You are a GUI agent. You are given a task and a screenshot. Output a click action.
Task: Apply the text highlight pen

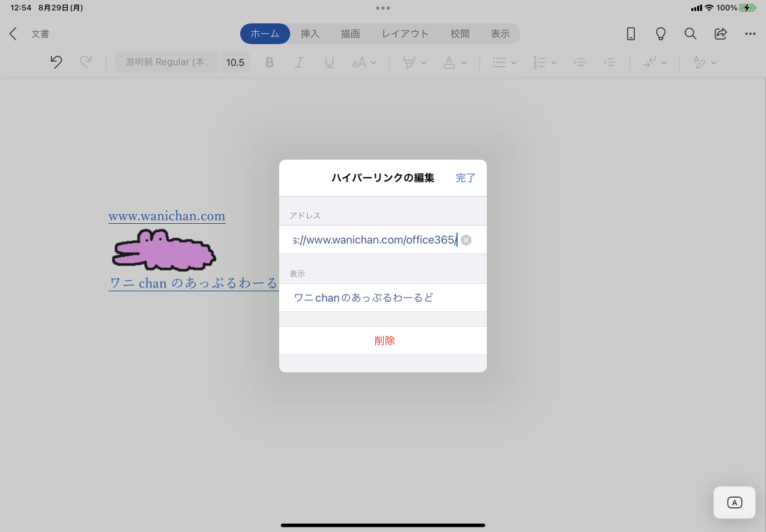pyautogui.click(x=409, y=62)
